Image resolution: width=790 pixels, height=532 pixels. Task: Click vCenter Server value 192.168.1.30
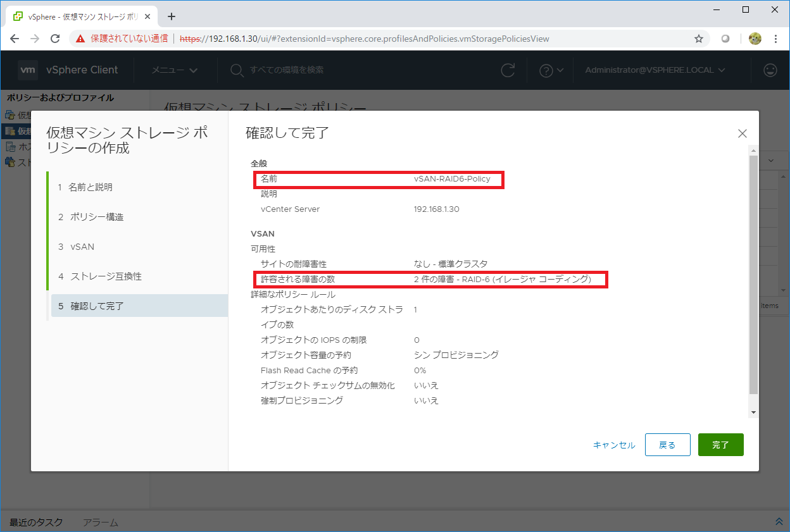pyautogui.click(x=437, y=209)
